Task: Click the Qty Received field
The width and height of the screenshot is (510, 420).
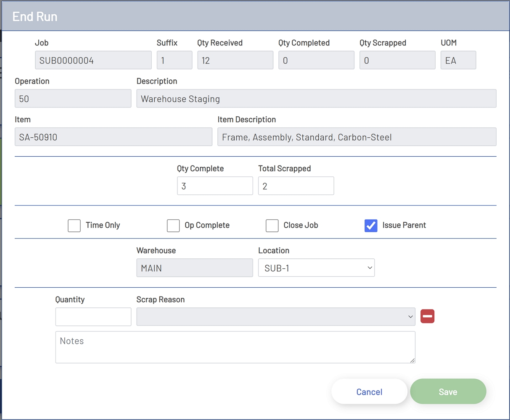Action: (235, 60)
